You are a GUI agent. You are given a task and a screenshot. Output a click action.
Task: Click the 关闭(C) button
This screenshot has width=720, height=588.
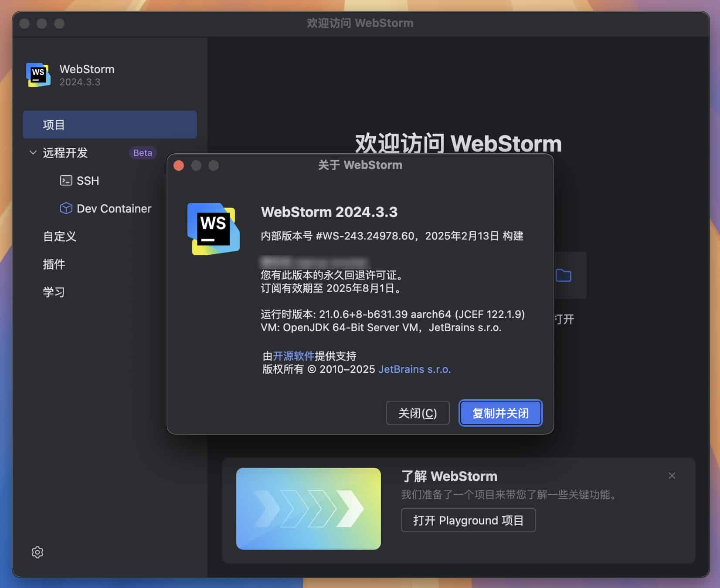pyautogui.click(x=417, y=413)
